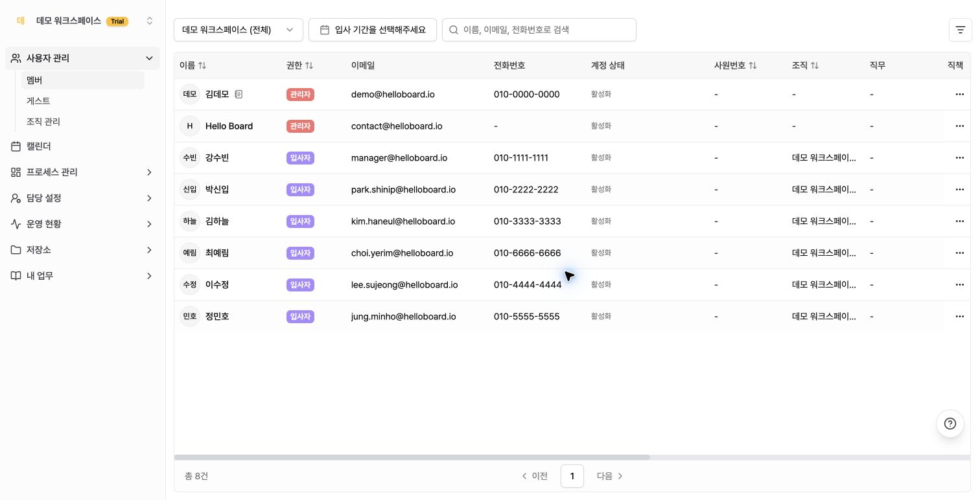The image size is (980, 500).
Task: Open the help question mark button
Action: (950, 424)
